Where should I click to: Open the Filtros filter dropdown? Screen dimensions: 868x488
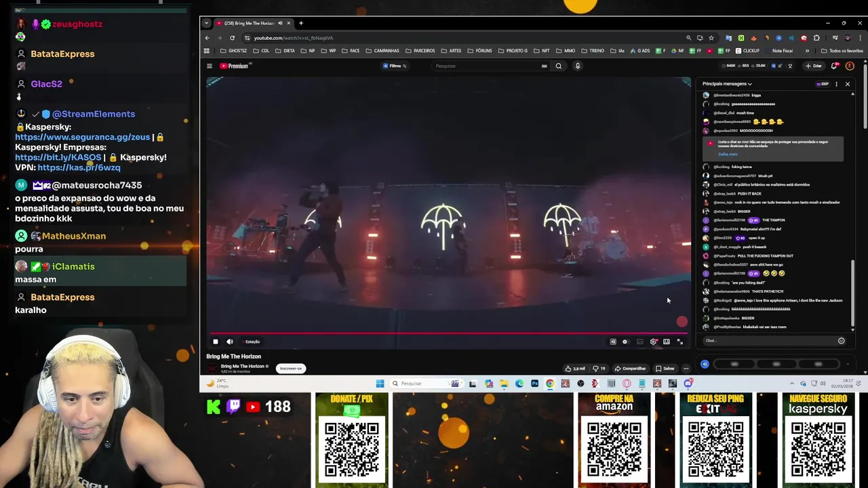[x=395, y=66]
